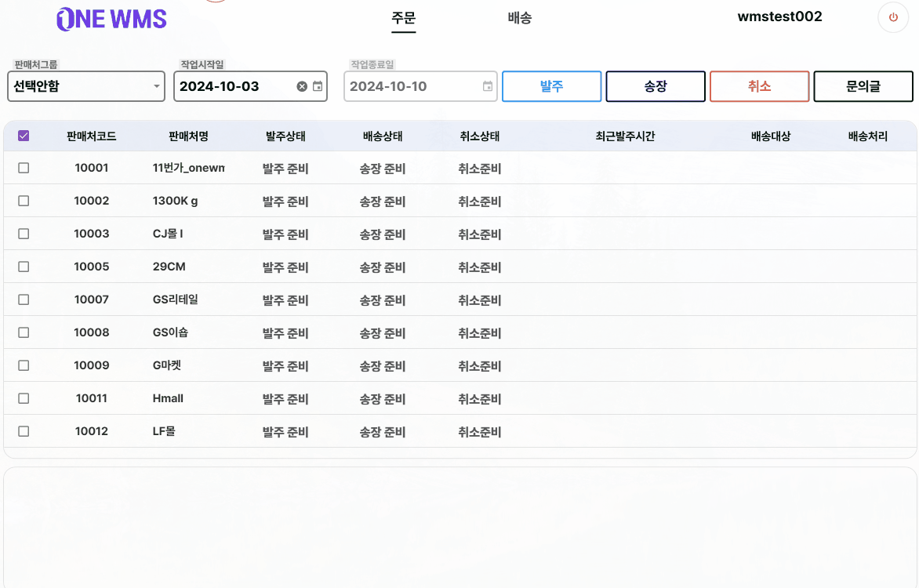919x588 pixels.
Task: Check the row for 10008 GS이숍
Action: pos(24,332)
